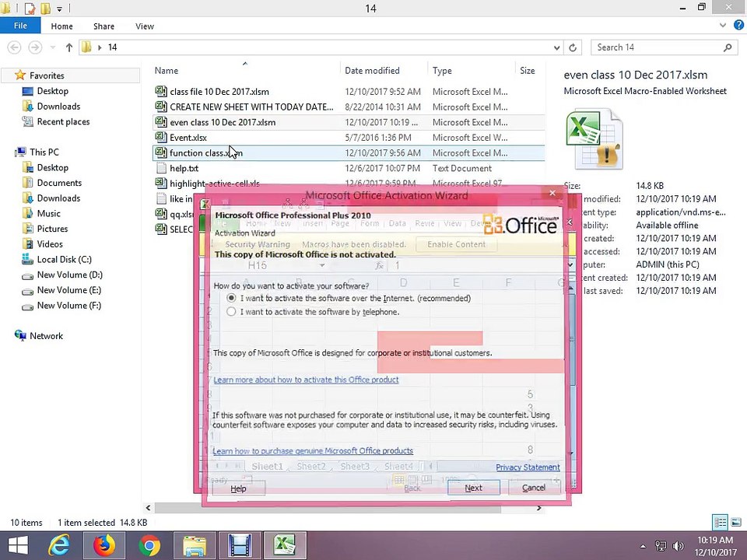Screen dimensions: 747x560
Task: Open Firefox from the taskbar
Action: [x=104, y=545]
